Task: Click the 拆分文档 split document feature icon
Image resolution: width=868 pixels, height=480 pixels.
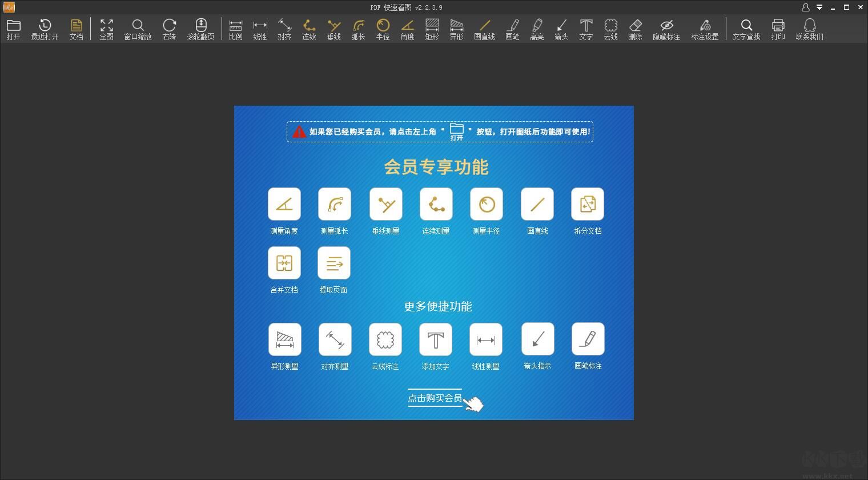Action: [587, 204]
